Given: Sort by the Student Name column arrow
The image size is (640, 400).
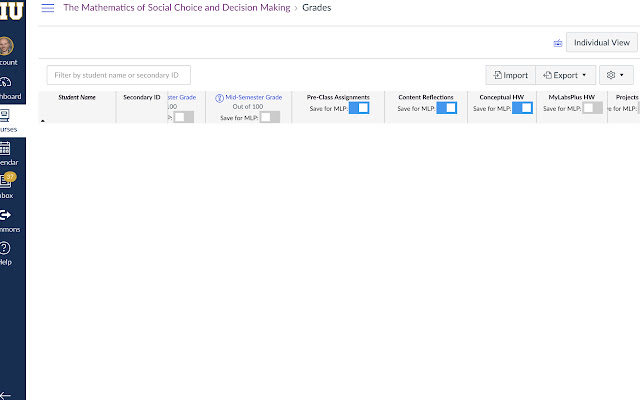Looking at the screenshot, I should (42, 120).
